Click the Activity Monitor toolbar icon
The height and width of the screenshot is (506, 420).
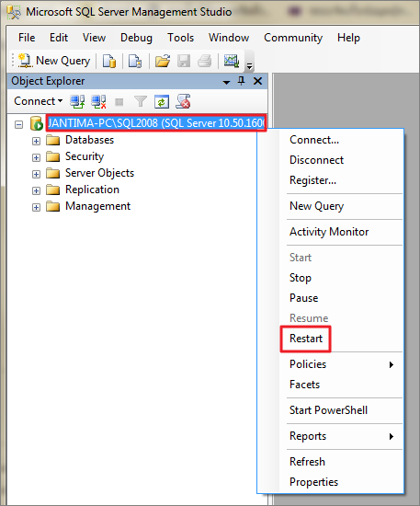(232, 61)
